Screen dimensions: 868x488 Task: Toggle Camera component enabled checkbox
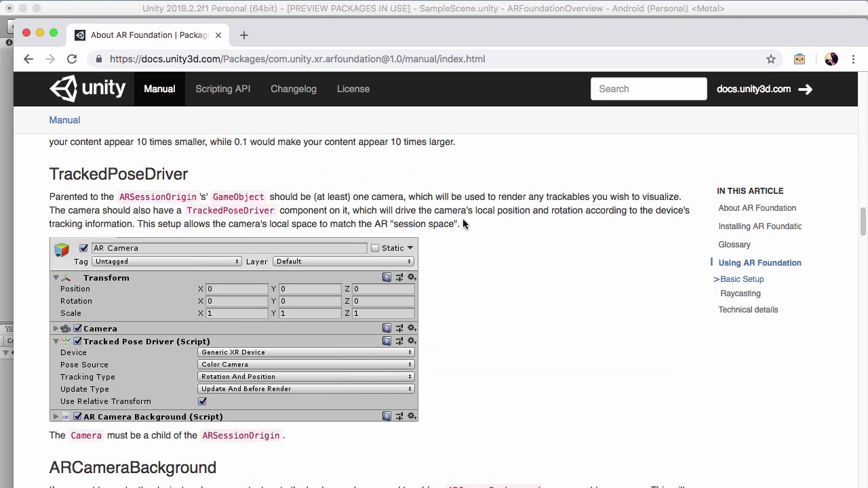(x=77, y=329)
